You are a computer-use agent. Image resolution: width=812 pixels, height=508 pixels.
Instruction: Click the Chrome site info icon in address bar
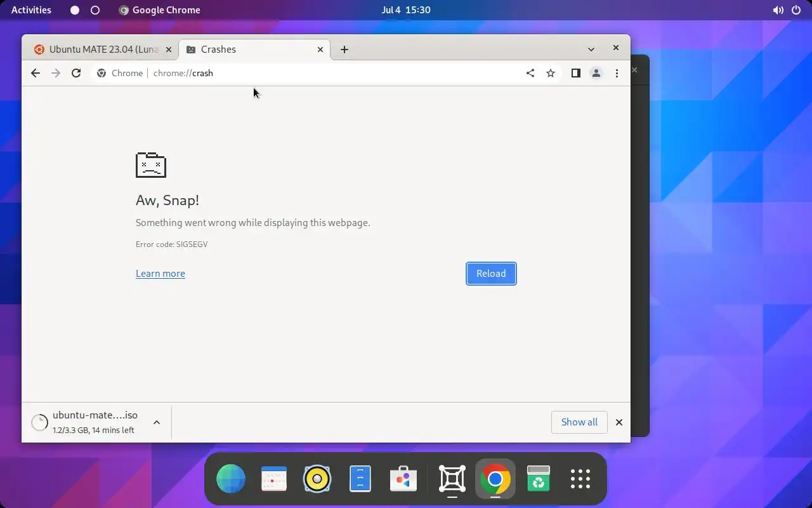point(101,73)
